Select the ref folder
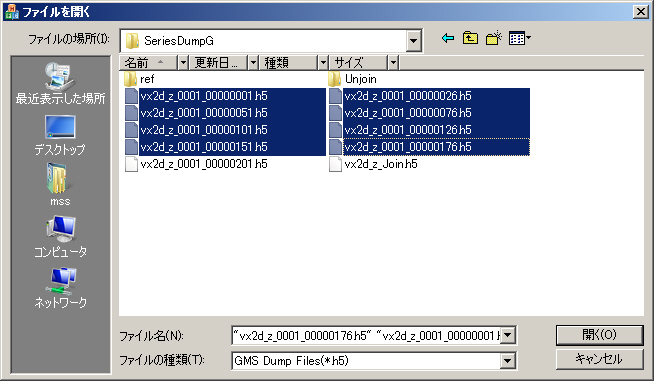This screenshot has width=654, height=381. pos(140,79)
